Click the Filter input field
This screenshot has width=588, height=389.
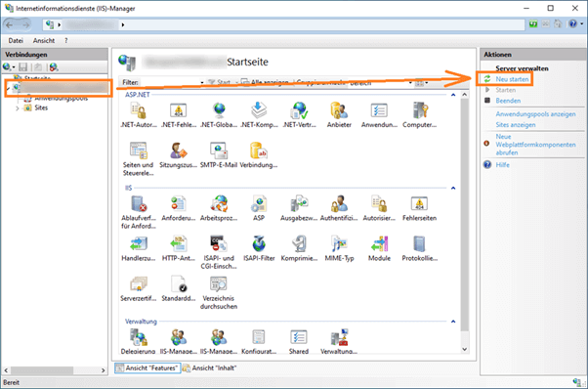point(169,82)
